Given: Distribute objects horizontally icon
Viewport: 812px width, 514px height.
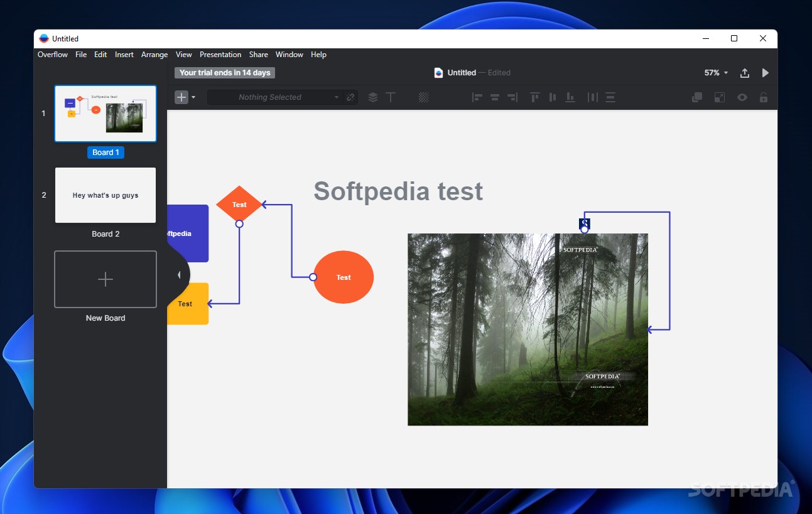Looking at the screenshot, I should (592, 97).
